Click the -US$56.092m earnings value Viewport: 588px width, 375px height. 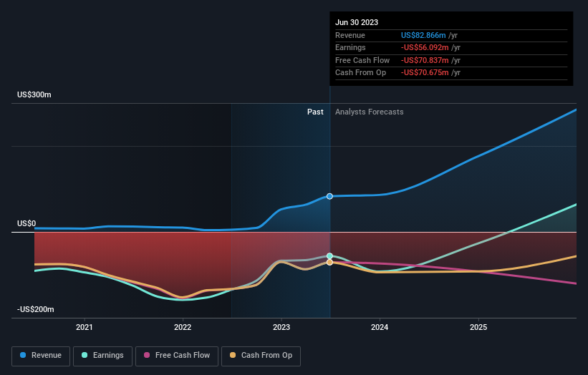[x=425, y=47]
